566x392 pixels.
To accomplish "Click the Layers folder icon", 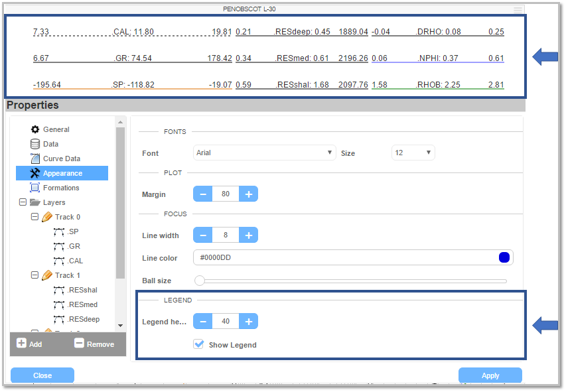I will (x=35, y=202).
